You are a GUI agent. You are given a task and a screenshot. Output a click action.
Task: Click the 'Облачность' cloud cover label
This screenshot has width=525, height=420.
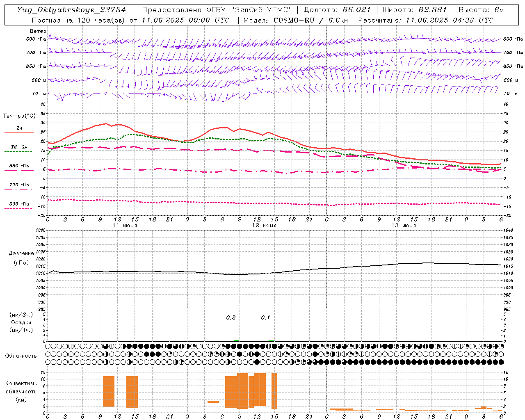point(21,356)
